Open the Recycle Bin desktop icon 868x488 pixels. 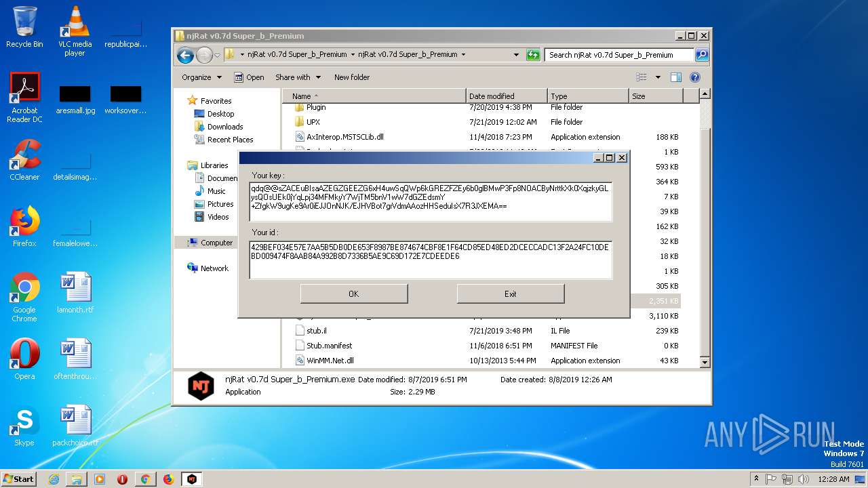pyautogui.click(x=24, y=27)
